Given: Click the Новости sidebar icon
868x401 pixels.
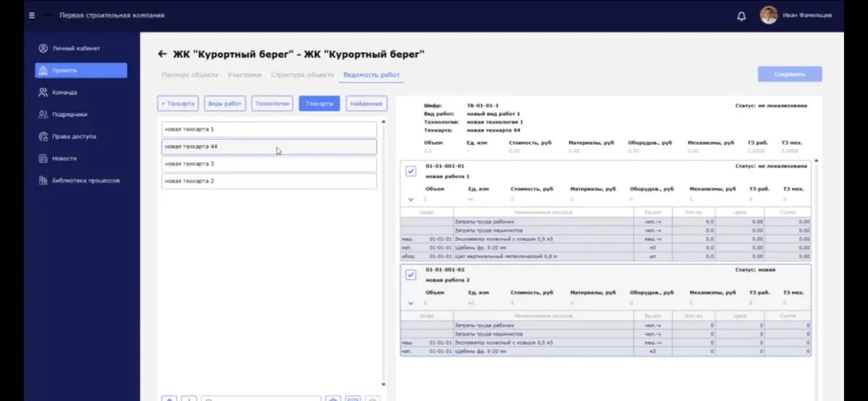Looking at the screenshot, I should coord(43,158).
